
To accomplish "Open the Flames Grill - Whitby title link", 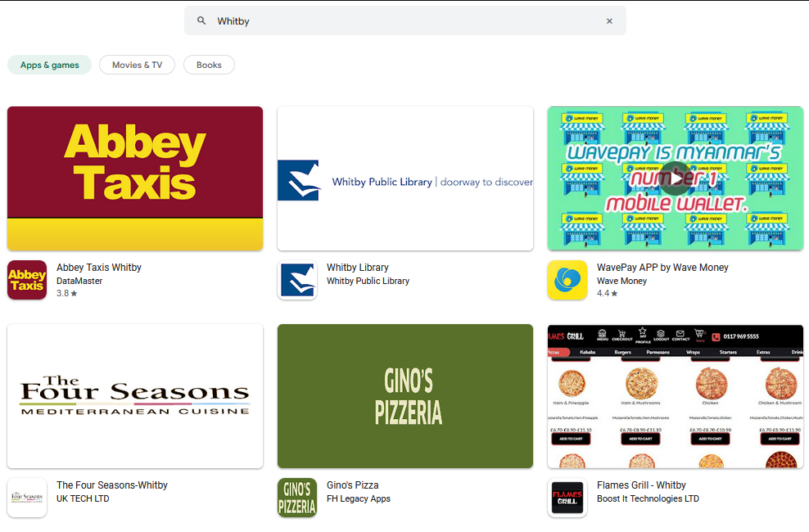I will 641,485.
